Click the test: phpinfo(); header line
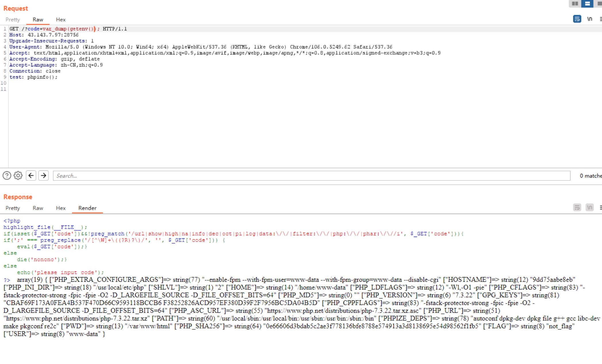 [x=33, y=77]
